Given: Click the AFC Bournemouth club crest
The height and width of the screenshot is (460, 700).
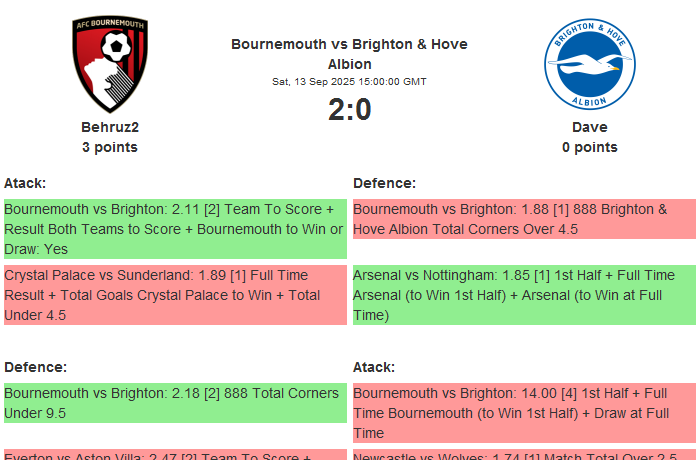Looking at the screenshot, I should click(110, 63).
